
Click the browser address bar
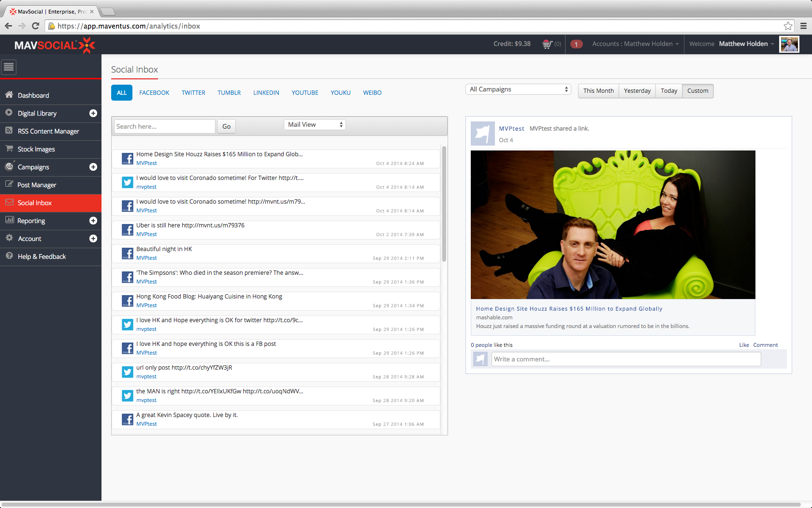click(x=420, y=26)
